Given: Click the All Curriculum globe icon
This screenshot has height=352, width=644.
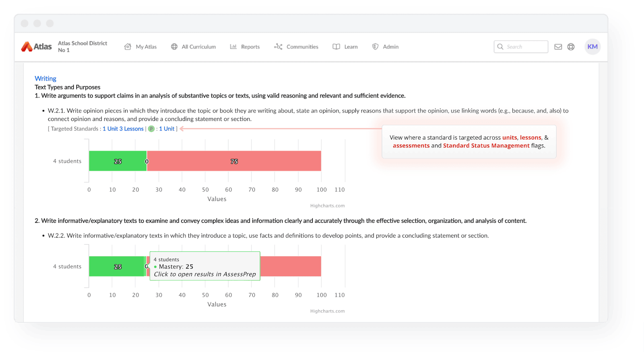Looking at the screenshot, I should tap(174, 47).
